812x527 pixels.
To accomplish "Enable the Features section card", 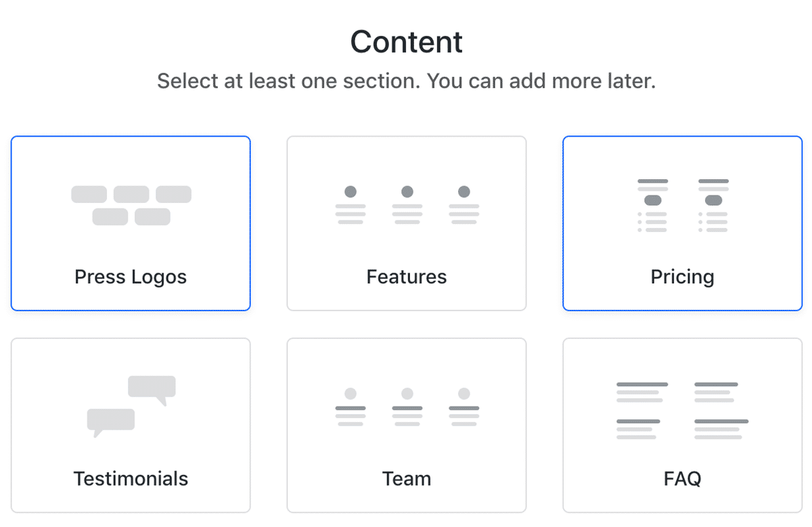I will (407, 223).
